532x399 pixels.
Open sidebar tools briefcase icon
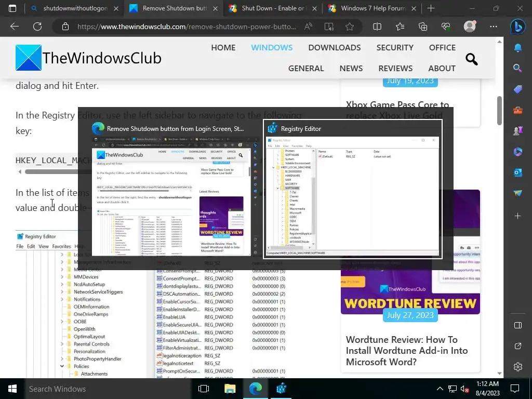[x=518, y=110]
